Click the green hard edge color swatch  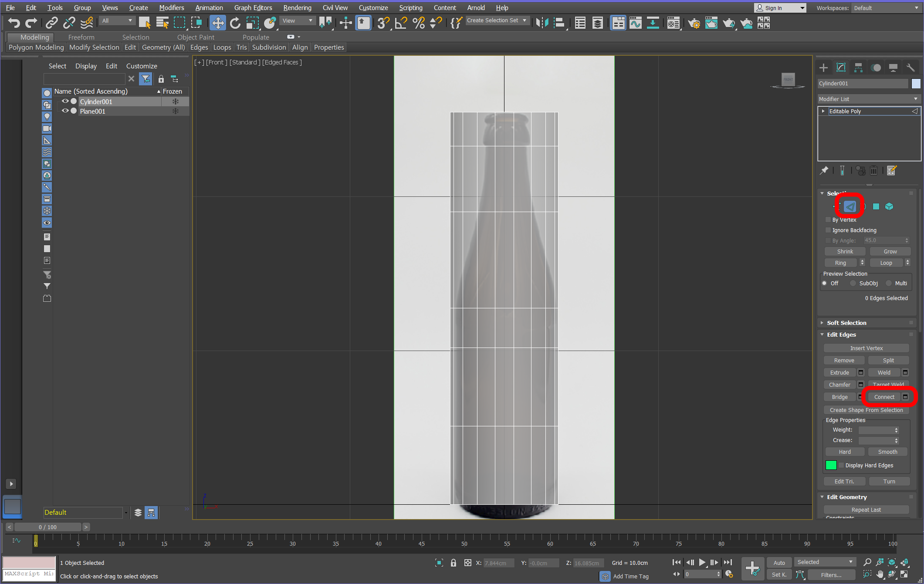coord(831,465)
